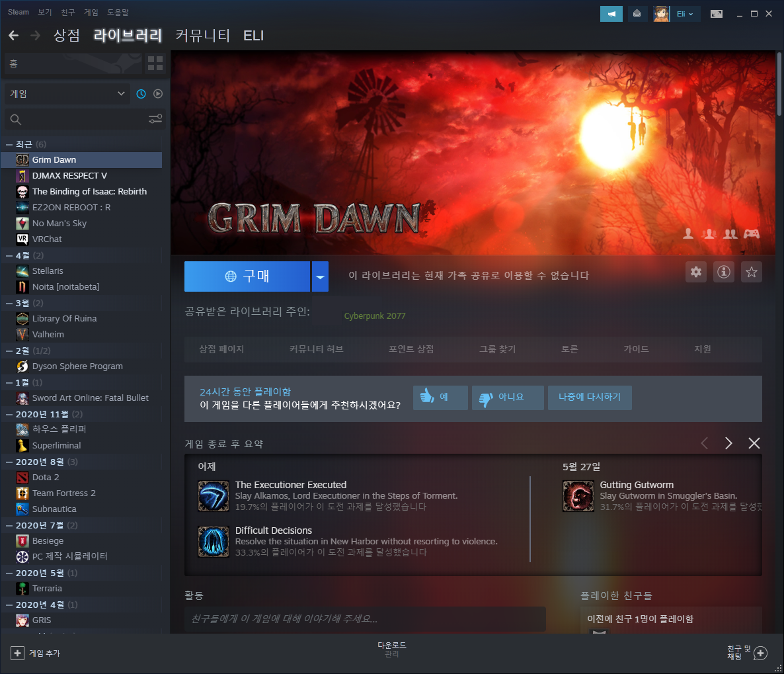Select DJMAX RESPECT V in library
The image size is (784, 674).
coord(82,176)
